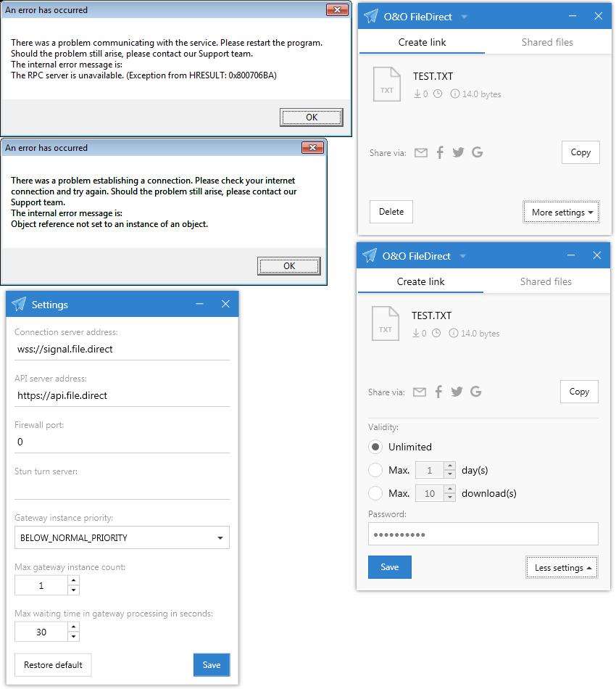This screenshot has height=689, width=616.
Task: Click Restore default in Settings
Action: [x=53, y=665]
